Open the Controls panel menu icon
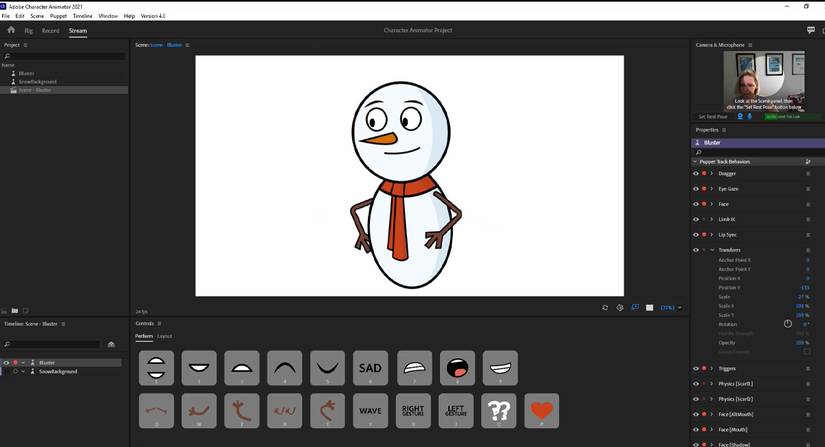Viewport: 825px width, 447px height. point(159,323)
